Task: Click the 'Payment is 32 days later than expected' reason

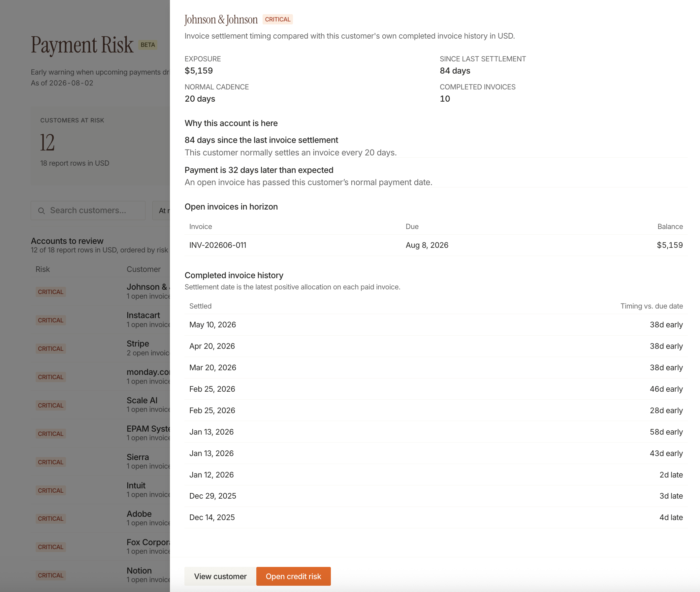Action: click(x=259, y=170)
